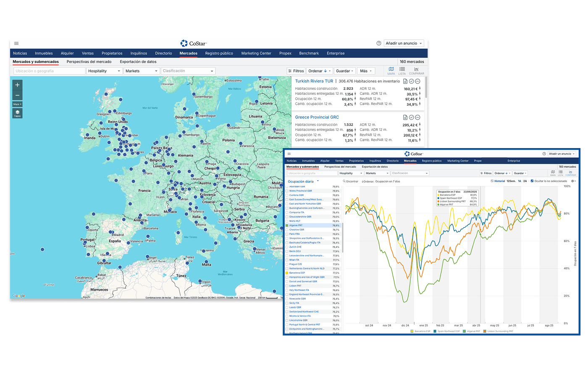Open the 'Perspectivas del mercado' tab above map
The image size is (588, 375).
coord(89,62)
